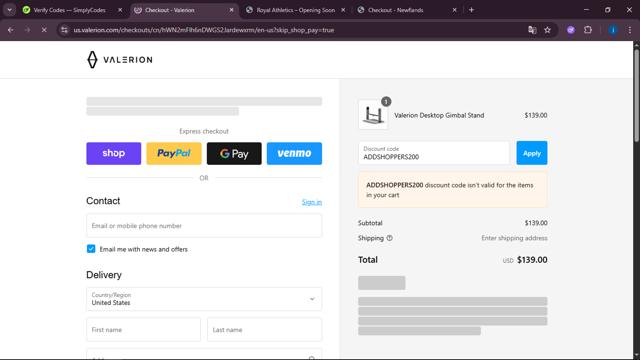
Task: Bookmark this page with the star icon
Action: (x=547, y=30)
